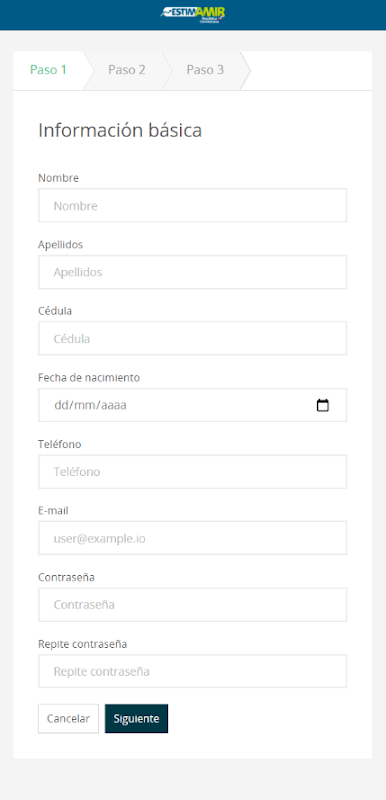The height and width of the screenshot is (800, 386).
Task: Select the Cédula input box
Action: point(193,338)
